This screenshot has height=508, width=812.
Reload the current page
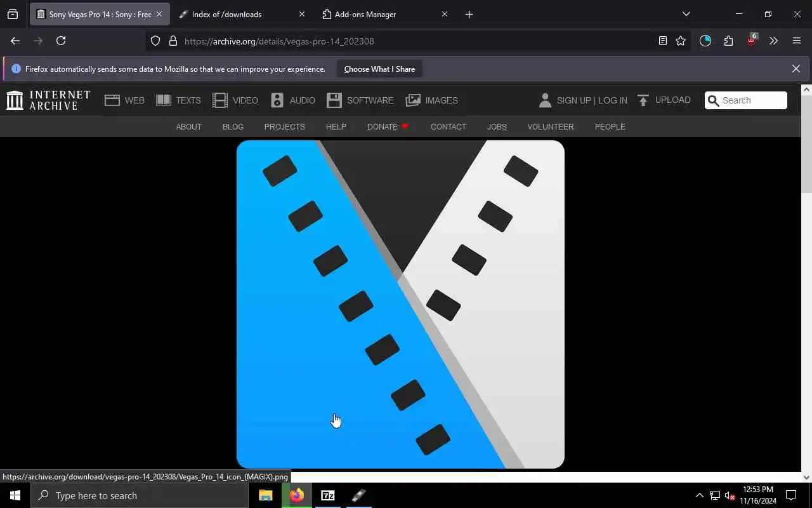coord(61,41)
